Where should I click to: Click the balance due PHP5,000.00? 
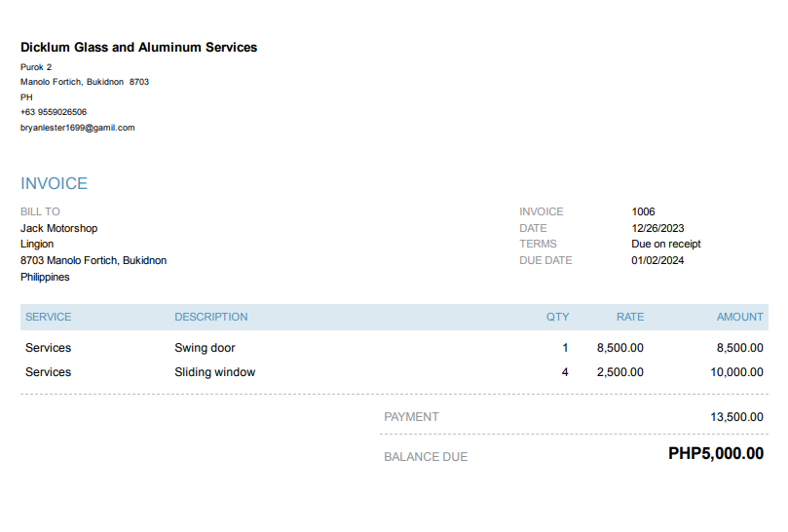(x=715, y=454)
